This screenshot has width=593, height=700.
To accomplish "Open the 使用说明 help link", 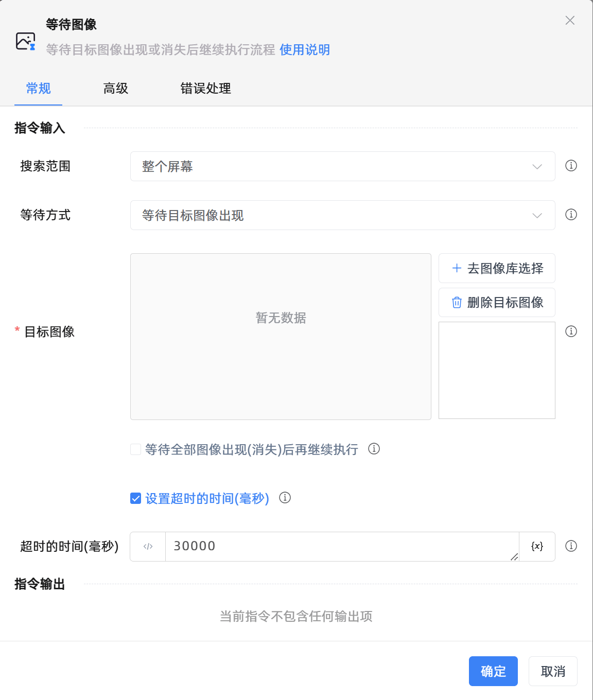I will (304, 50).
